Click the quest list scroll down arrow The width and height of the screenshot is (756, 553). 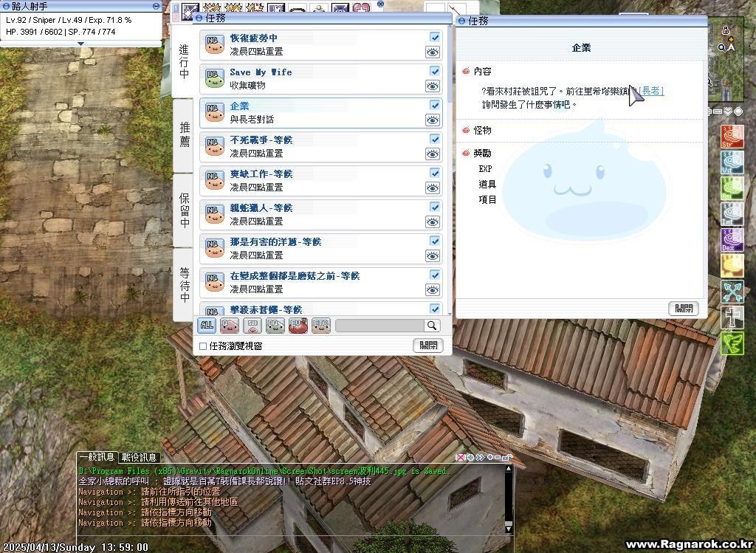click(x=450, y=314)
